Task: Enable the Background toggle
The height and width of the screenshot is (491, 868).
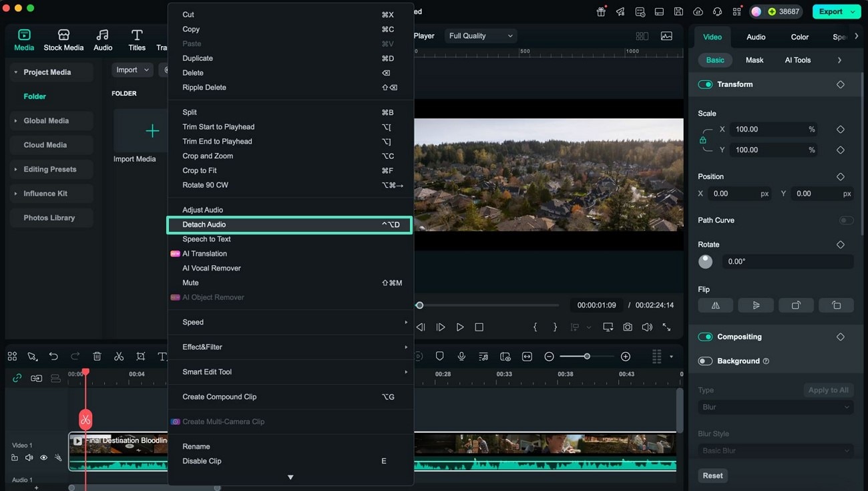Action: (705, 361)
